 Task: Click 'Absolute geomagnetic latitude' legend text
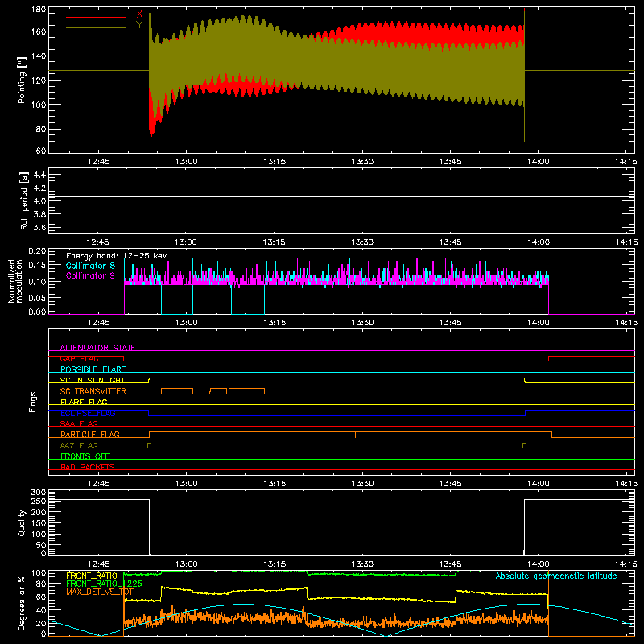[x=556, y=576]
